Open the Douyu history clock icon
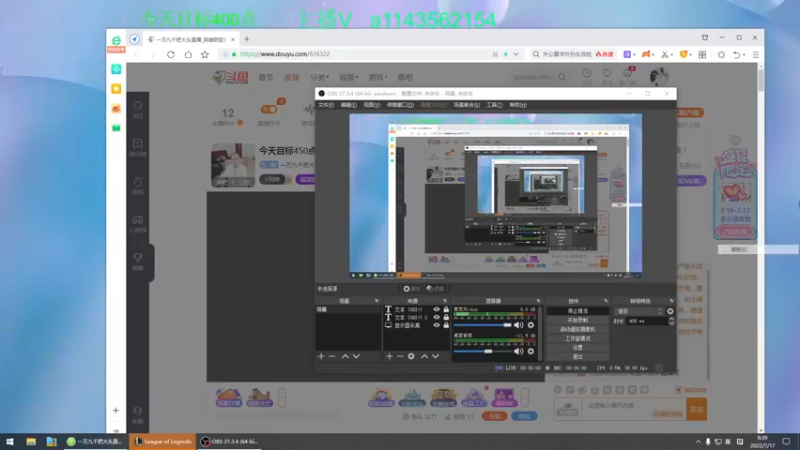800x450 pixels. (x=587, y=73)
